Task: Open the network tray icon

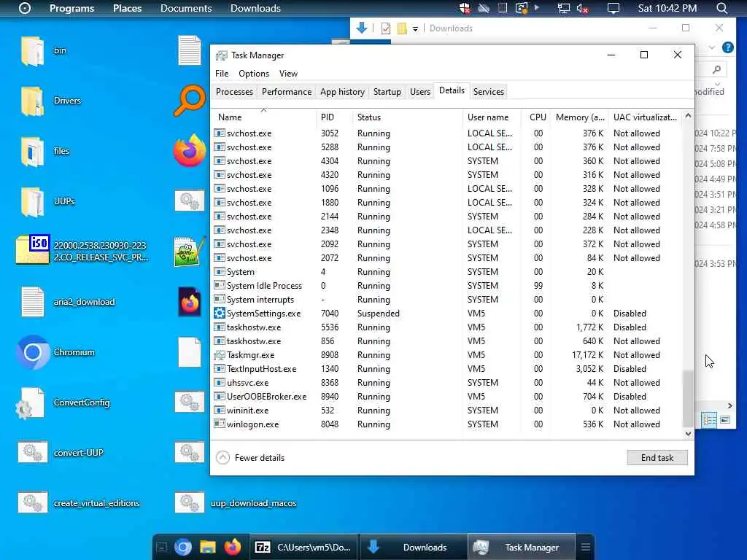Action: click(x=564, y=8)
